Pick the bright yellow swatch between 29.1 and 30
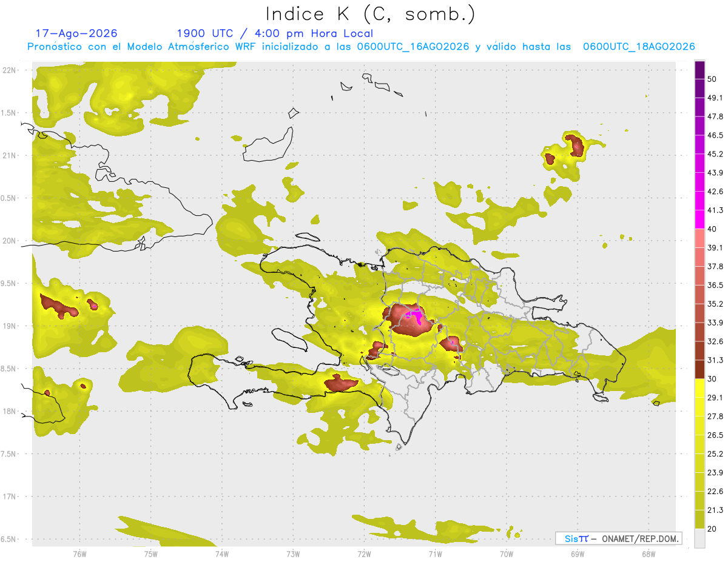728x562 pixels. (699, 389)
